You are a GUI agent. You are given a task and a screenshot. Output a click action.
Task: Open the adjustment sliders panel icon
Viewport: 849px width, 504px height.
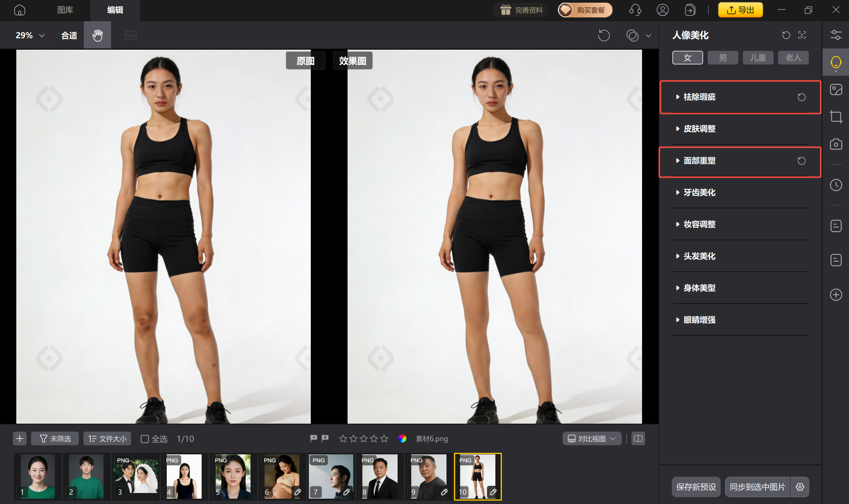tap(836, 35)
